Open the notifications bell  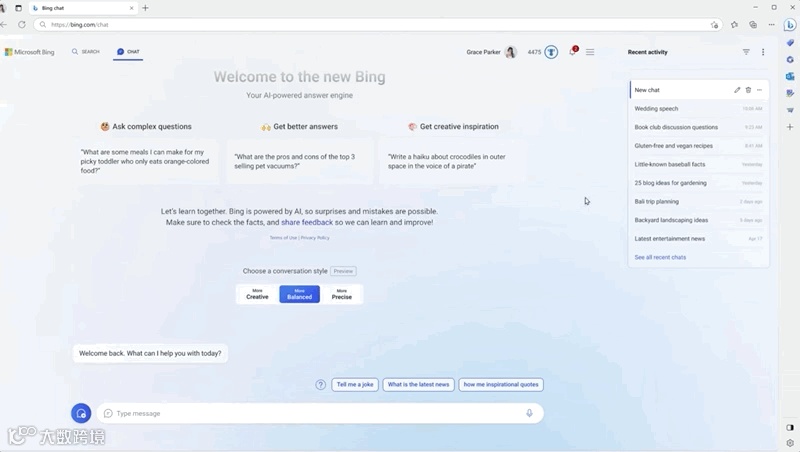click(572, 52)
